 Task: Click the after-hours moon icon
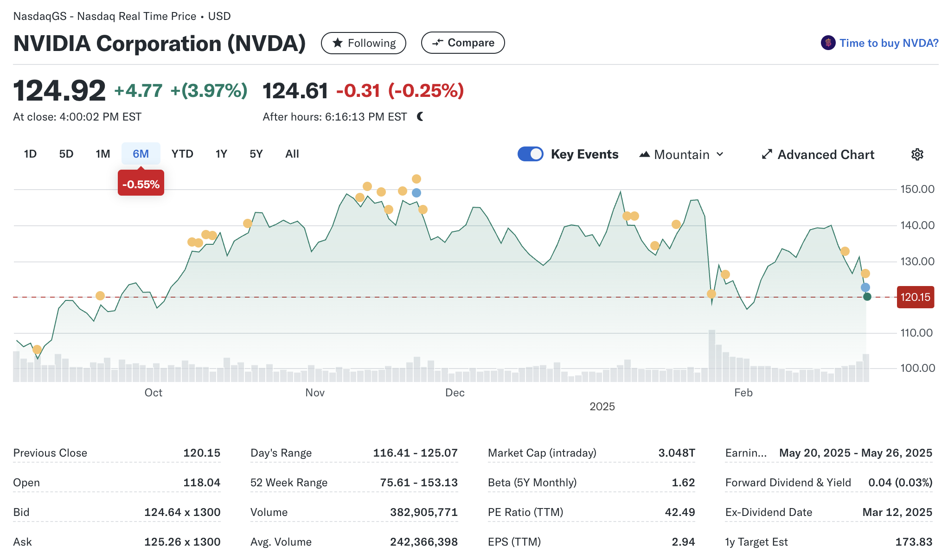click(x=420, y=116)
